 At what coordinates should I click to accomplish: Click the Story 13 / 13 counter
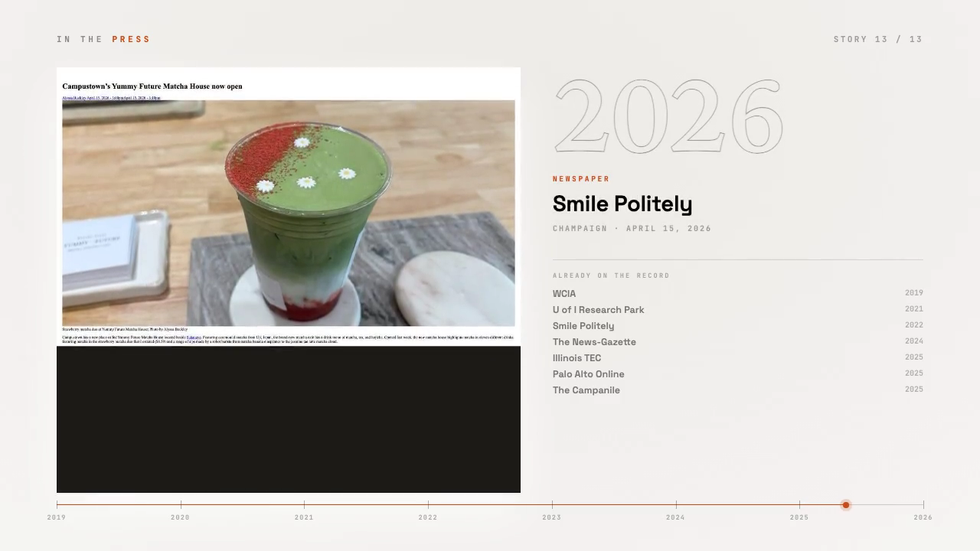tap(878, 39)
